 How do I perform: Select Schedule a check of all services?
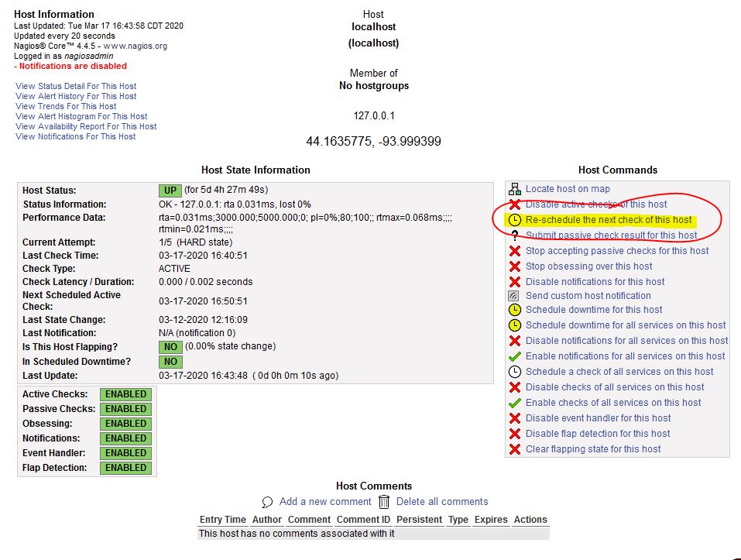[619, 372]
